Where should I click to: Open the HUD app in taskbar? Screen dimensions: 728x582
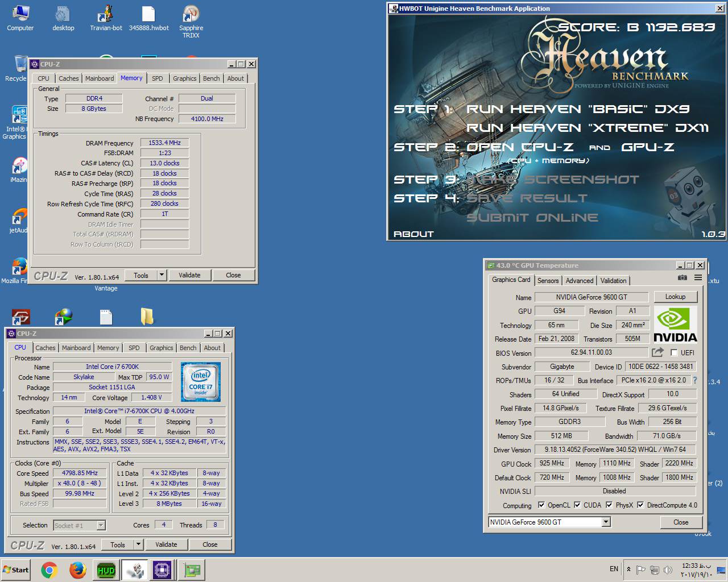[106, 570]
